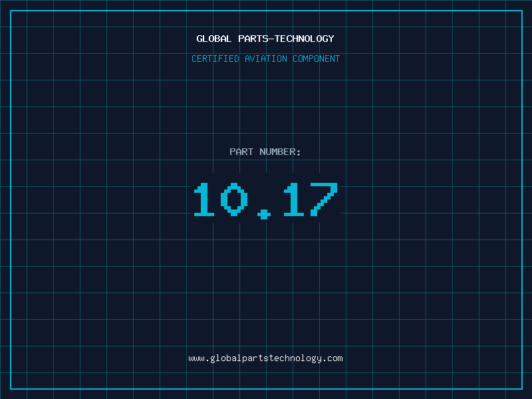Viewport: 532px width, 399px height.
Task: Click the www prefix of the website address
Action: click(x=196, y=358)
